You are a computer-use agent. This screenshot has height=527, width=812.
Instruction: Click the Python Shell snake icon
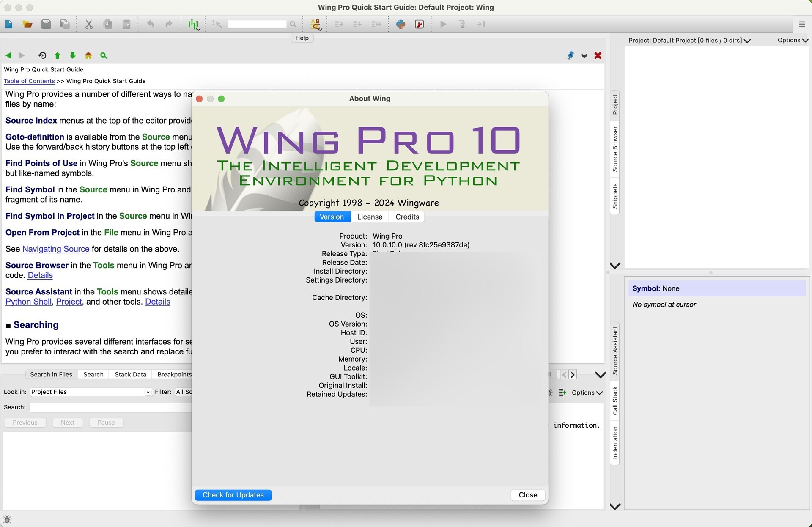click(401, 24)
